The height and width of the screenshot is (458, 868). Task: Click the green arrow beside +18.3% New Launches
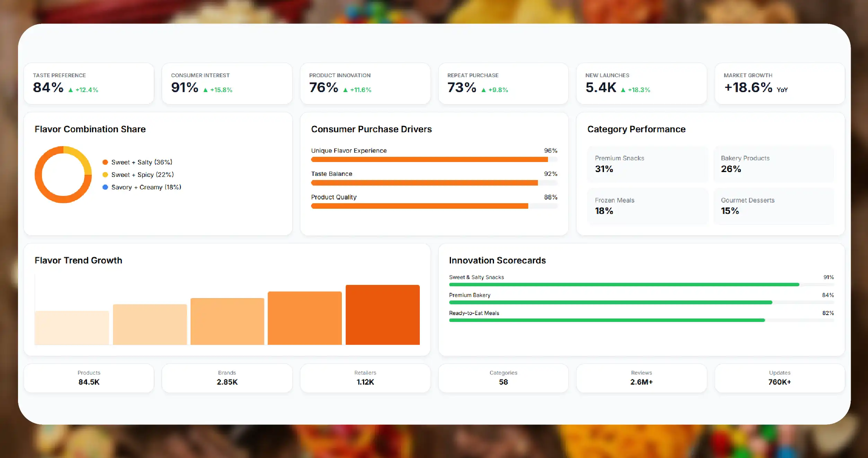[623, 90]
